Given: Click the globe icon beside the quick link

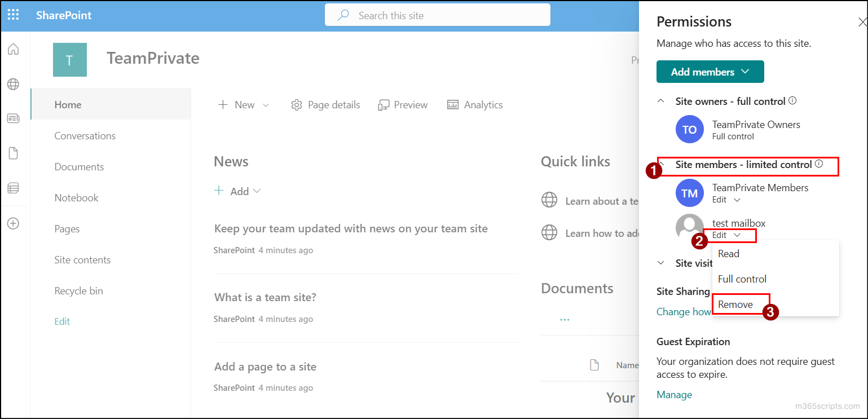Looking at the screenshot, I should [x=549, y=200].
